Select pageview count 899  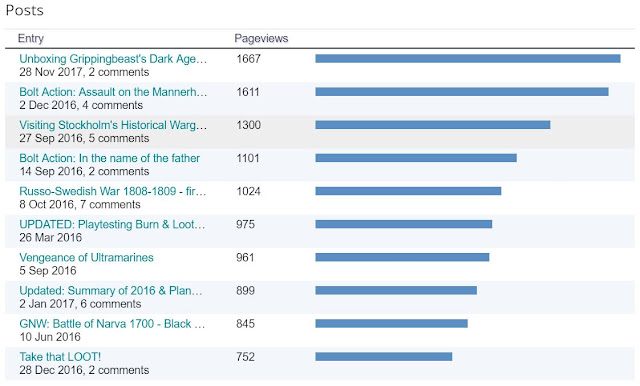pos(245,291)
